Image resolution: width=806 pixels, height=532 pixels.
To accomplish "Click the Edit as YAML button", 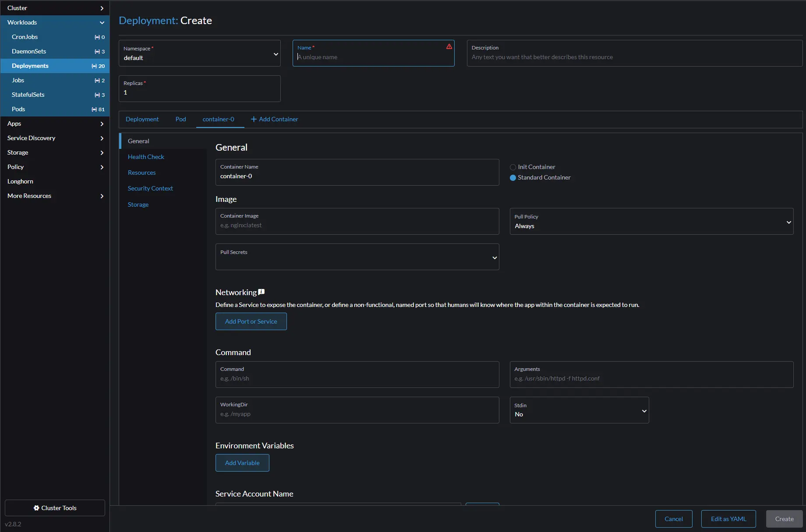I will coord(728,519).
